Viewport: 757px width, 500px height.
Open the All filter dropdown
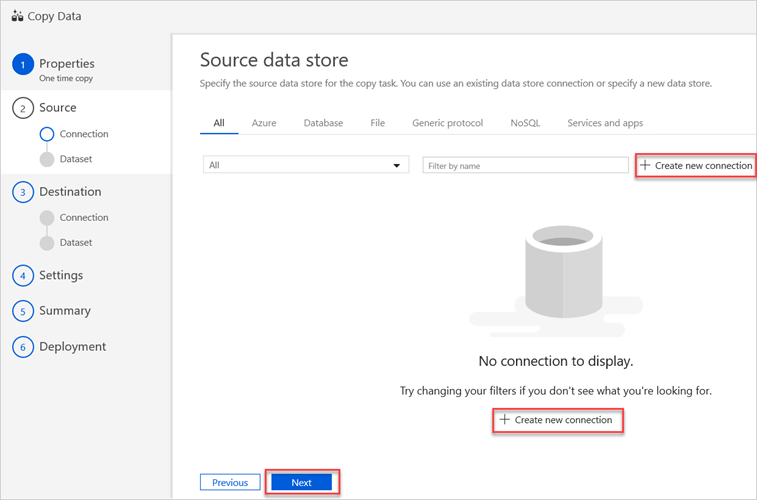pyautogui.click(x=305, y=165)
